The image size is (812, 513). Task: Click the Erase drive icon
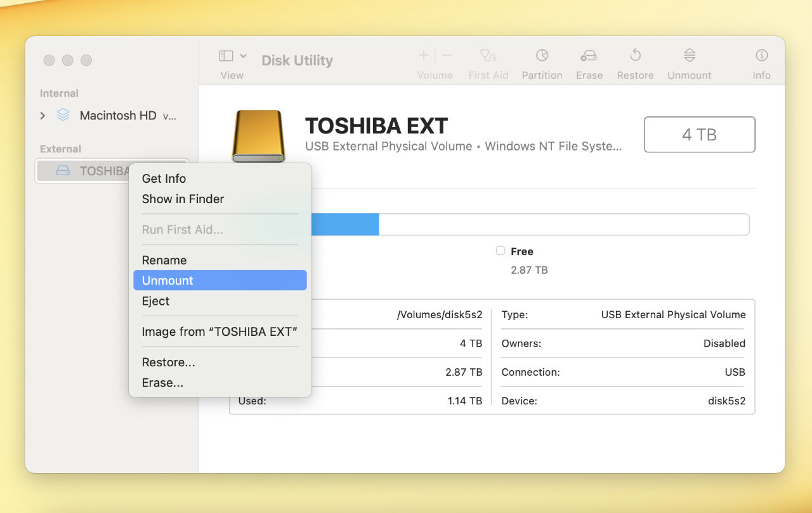589,56
